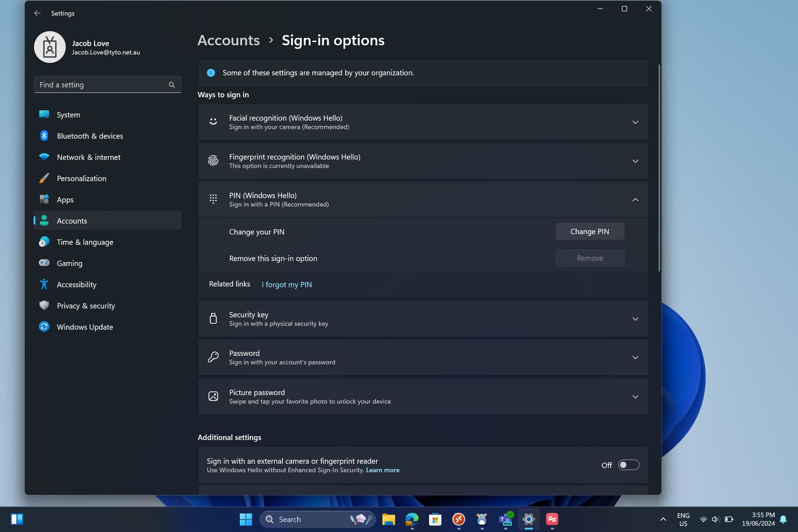Open File Explorer from the taskbar
Image resolution: width=798 pixels, height=532 pixels.
click(x=388, y=519)
